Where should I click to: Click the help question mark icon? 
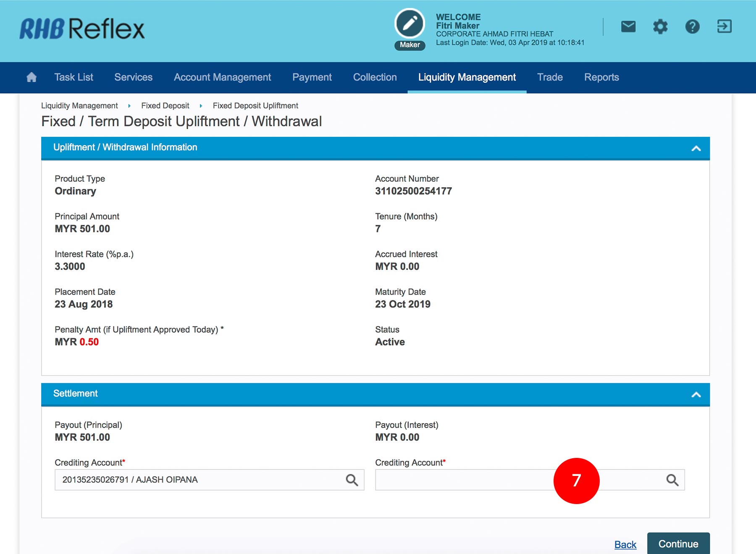click(x=692, y=27)
